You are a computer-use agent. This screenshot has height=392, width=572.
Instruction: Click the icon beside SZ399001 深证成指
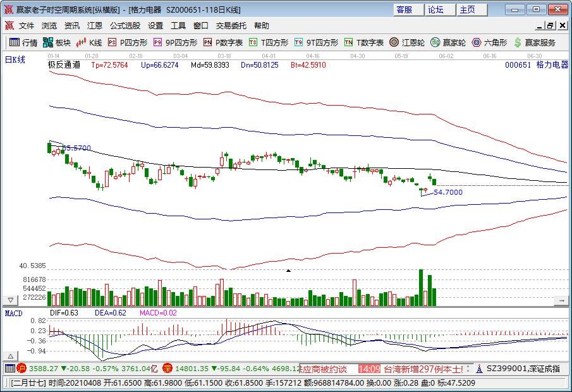(479, 369)
